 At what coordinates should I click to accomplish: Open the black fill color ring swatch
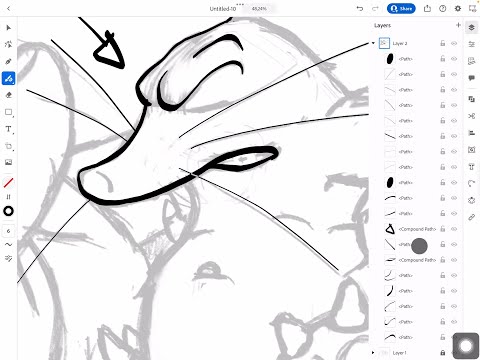tap(9, 211)
